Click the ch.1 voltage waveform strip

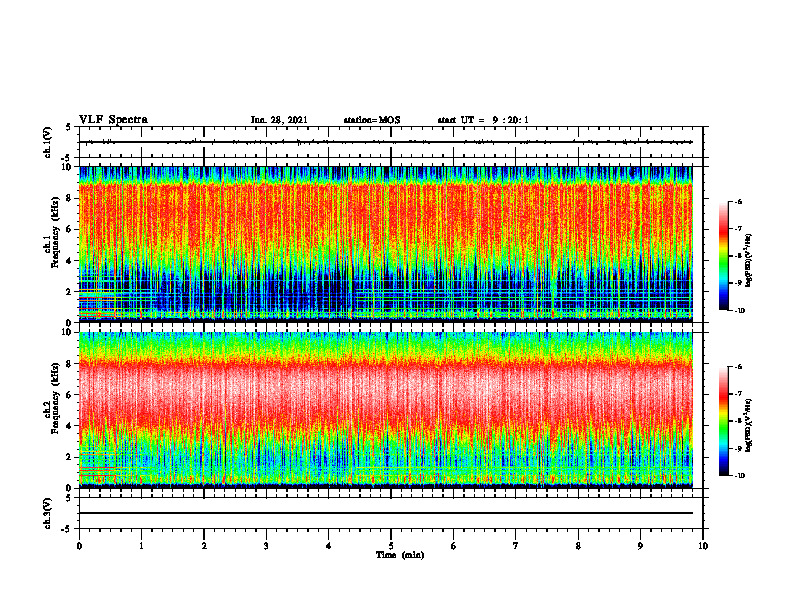point(391,142)
